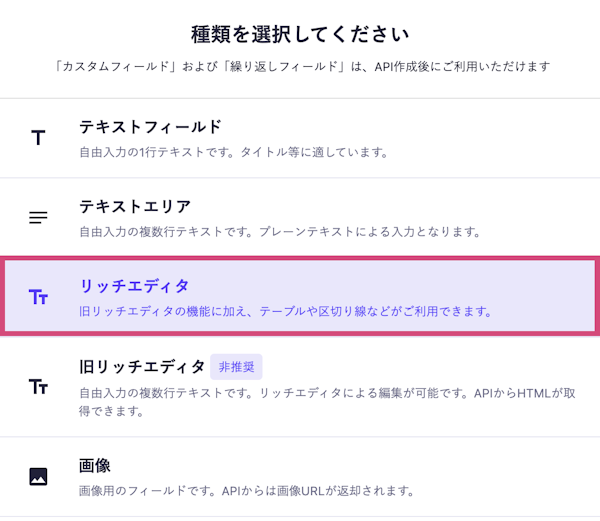
Task: Click the image field picture icon
Action: pos(38,476)
